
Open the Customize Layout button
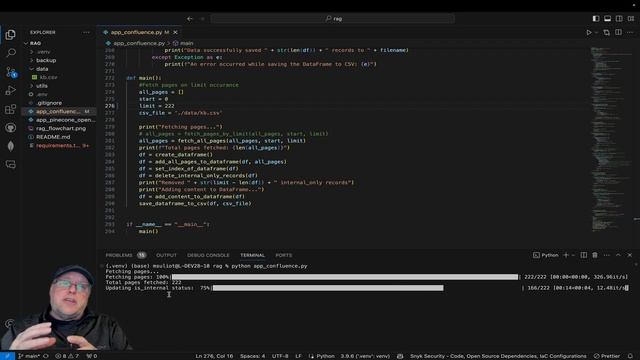(x=631, y=18)
